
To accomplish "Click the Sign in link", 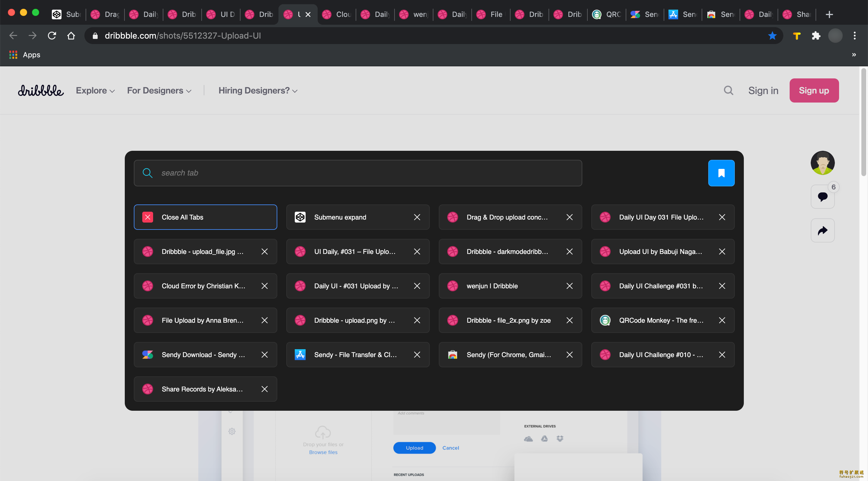I will [x=763, y=90].
